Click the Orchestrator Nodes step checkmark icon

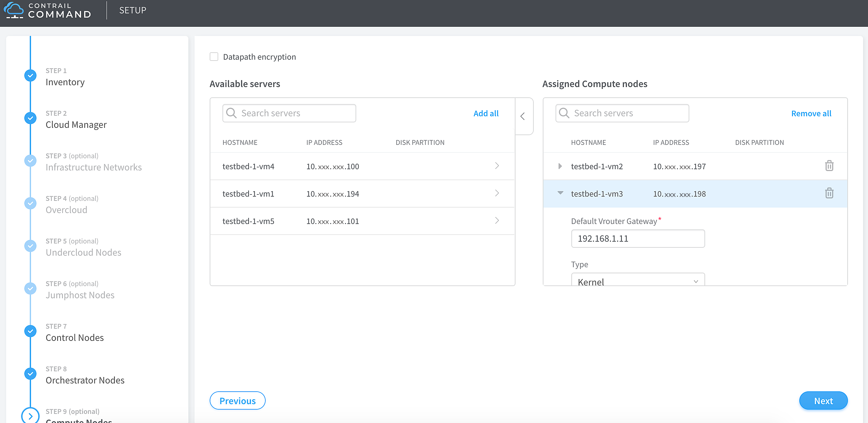[x=30, y=374]
